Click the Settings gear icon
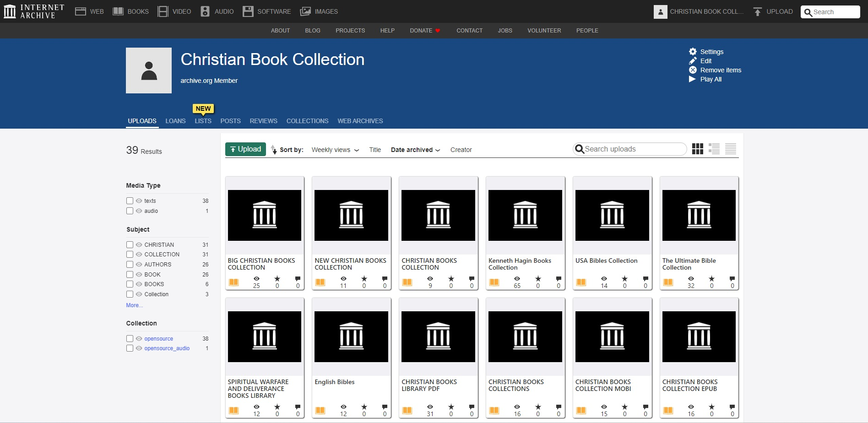The height and width of the screenshot is (423, 868). tap(693, 52)
